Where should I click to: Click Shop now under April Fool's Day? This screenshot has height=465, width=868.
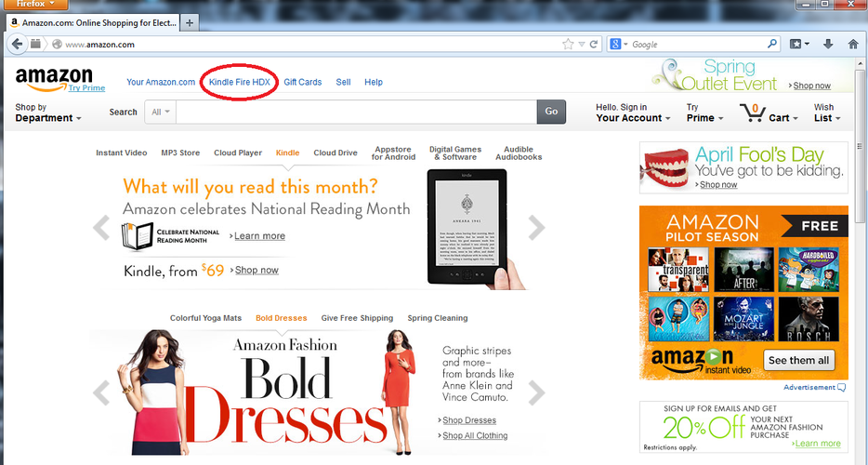718,184
